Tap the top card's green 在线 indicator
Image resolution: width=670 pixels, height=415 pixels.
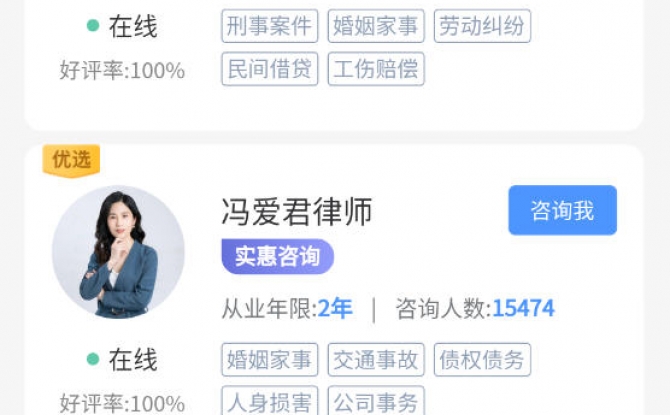[x=93, y=25]
